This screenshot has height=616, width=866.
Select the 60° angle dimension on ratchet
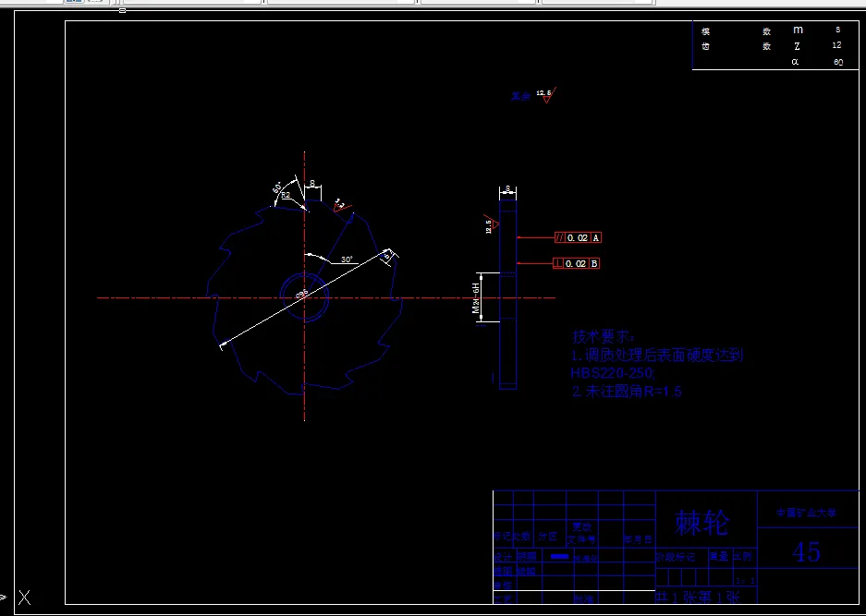click(x=277, y=187)
